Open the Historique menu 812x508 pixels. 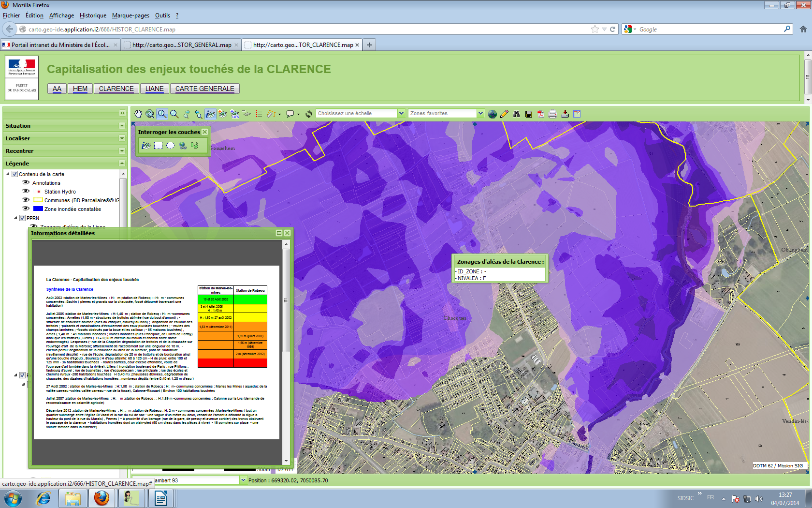tap(93, 15)
